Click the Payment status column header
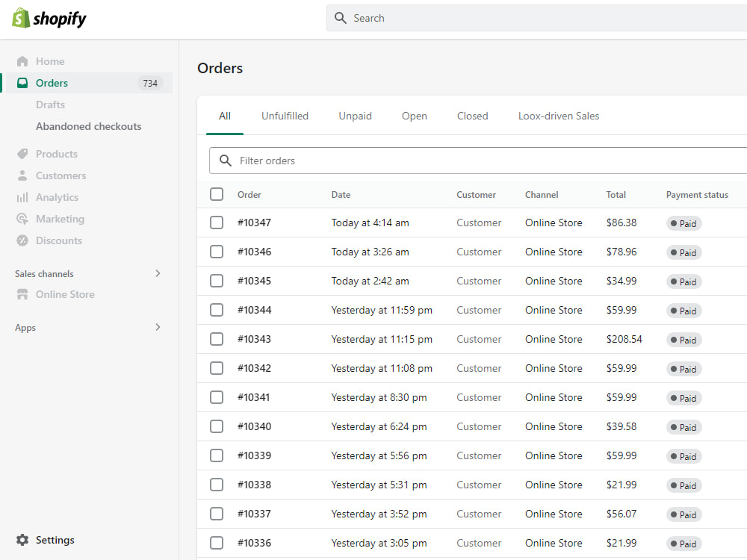747x560 pixels. click(x=697, y=194)
